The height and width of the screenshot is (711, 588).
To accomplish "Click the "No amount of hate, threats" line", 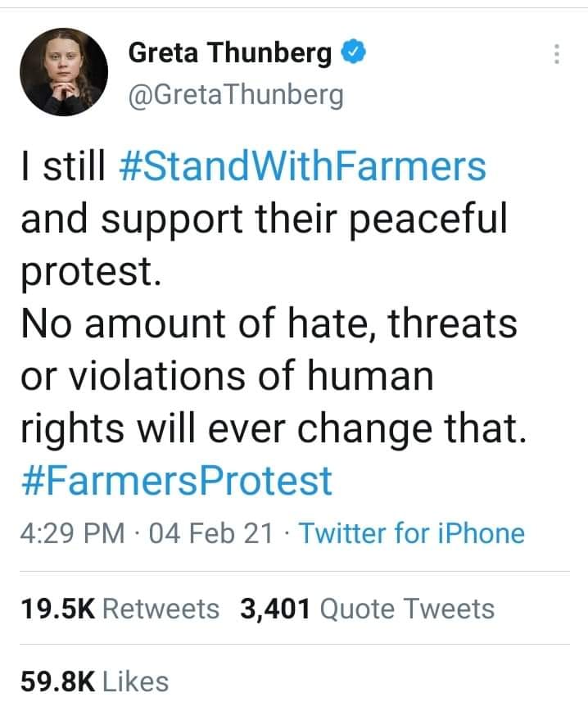I will coord(269,324).
